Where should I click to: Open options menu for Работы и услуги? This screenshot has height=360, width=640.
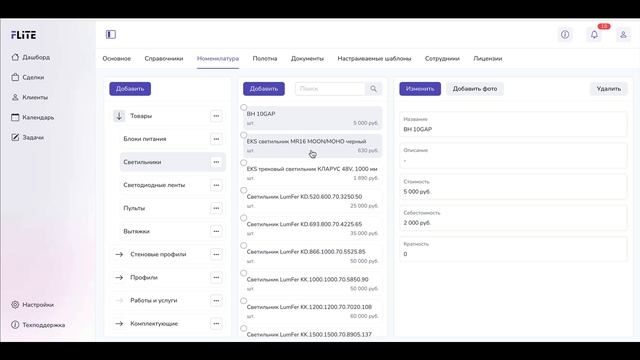point(216,300)
